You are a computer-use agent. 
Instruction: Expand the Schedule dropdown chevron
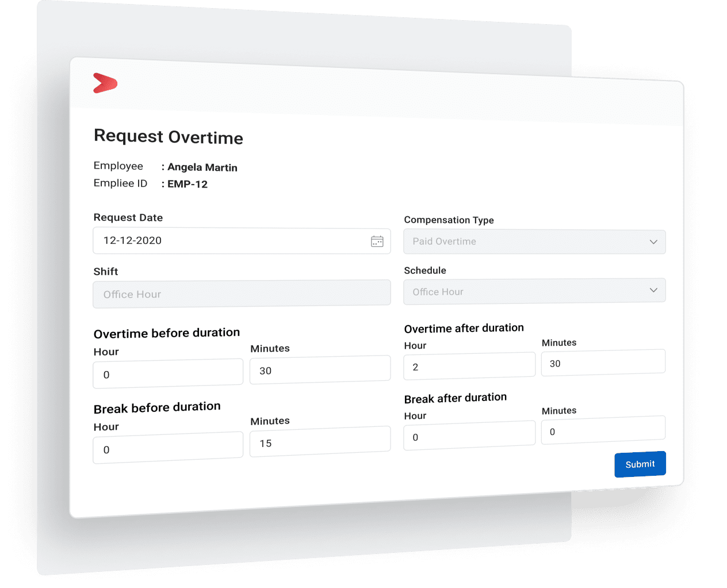(x=653, y=291)
